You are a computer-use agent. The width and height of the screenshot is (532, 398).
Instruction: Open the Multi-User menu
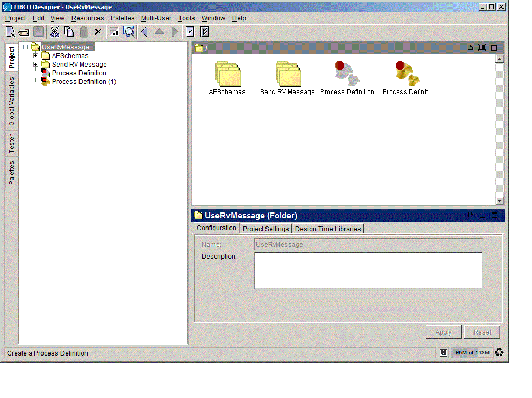click(156, 18)
